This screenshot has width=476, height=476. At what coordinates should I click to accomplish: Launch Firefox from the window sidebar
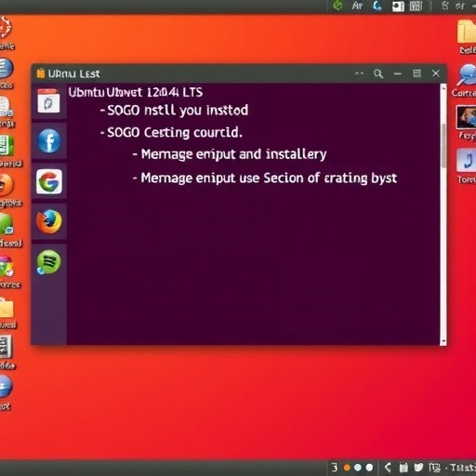tap(49, 222)
